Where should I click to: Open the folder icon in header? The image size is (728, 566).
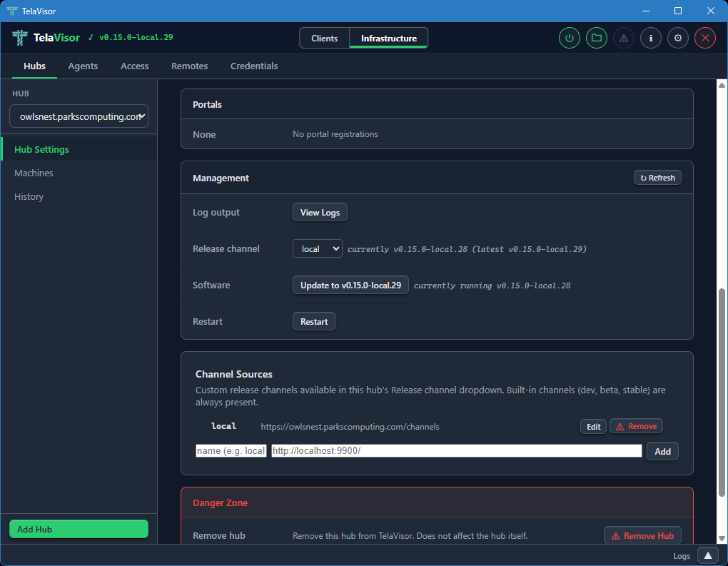597,38
